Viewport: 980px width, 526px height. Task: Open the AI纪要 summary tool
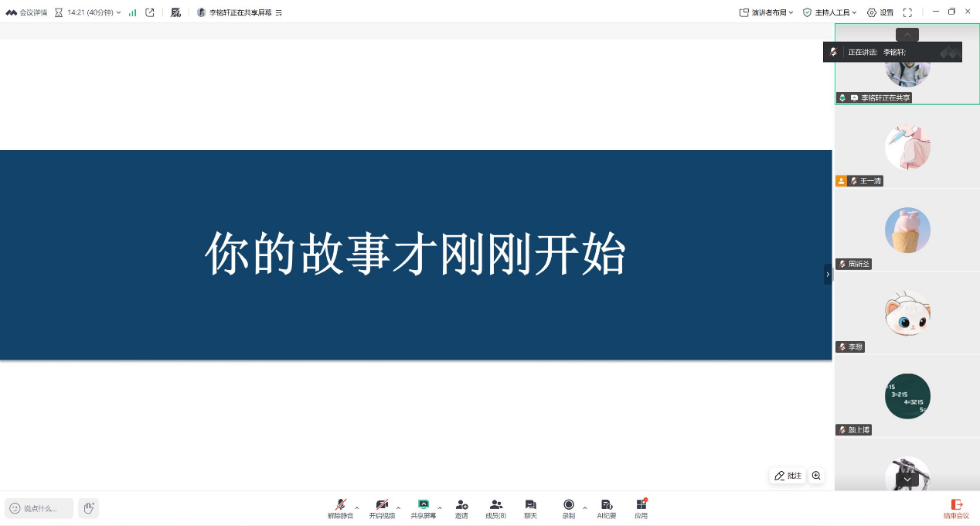pyautogui.click(x=607, y=507)
